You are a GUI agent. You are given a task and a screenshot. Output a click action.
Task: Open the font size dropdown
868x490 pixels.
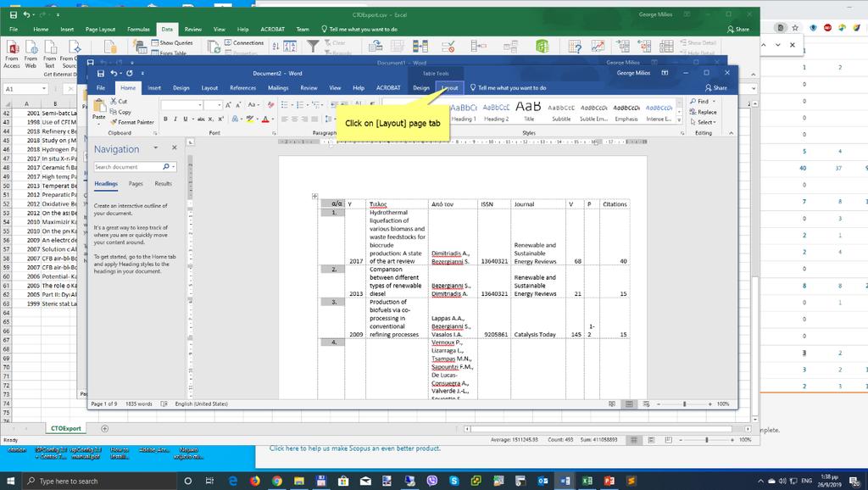(x=220, y=104)
